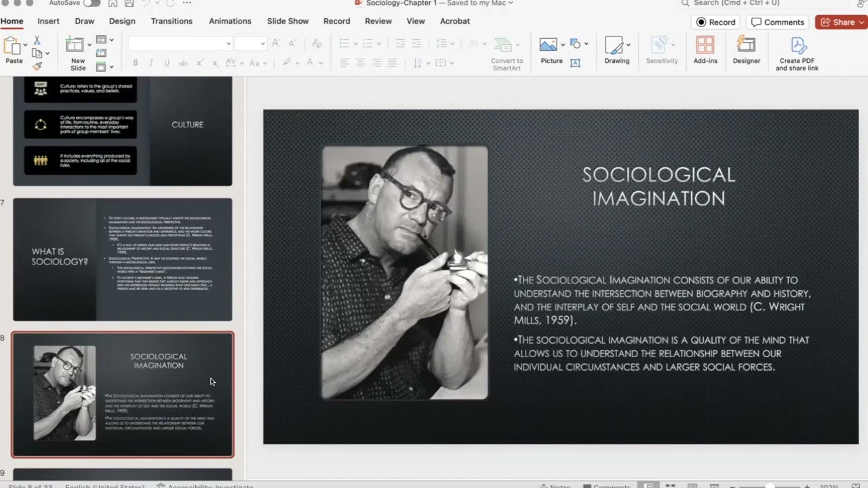This screenshot has width=868, height=488.
Task: Choose the font color
Action: [x=313, y=63]
